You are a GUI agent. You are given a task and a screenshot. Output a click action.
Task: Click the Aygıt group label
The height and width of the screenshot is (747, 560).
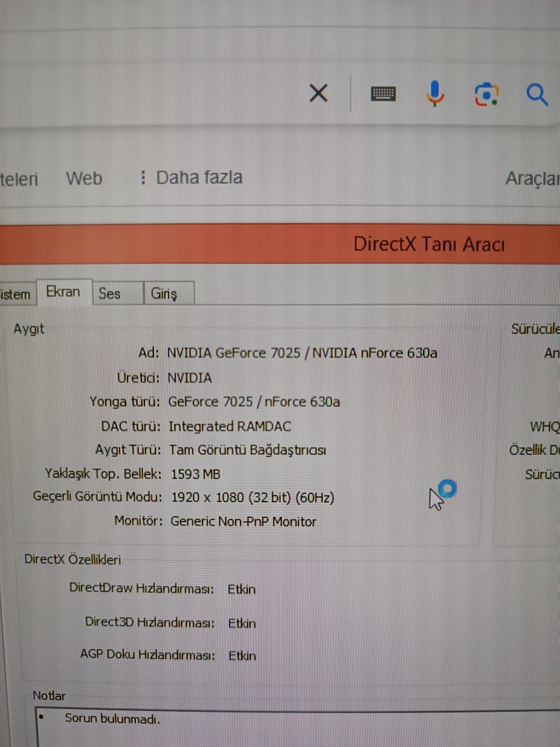pos(28,329)
